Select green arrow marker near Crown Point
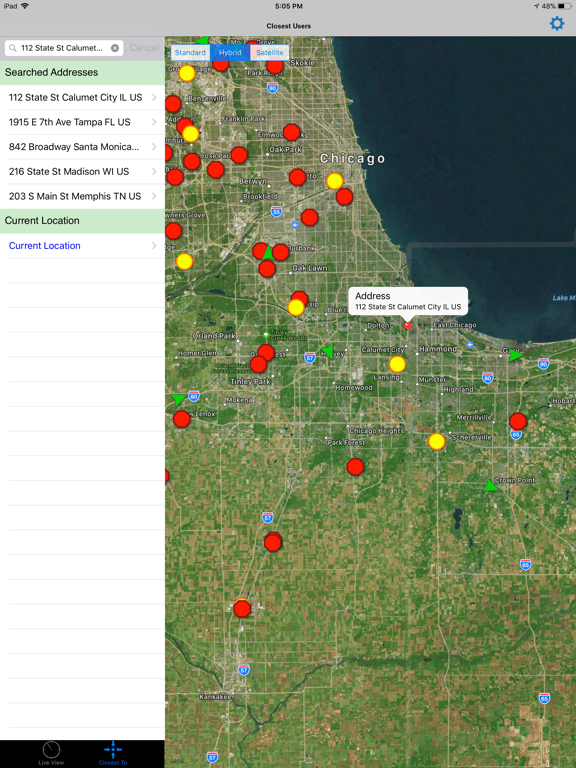 [x=490, y=486]
